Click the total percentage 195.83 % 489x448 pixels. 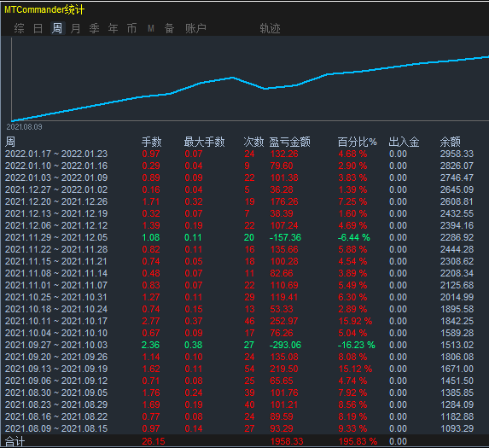coord(358,441)
